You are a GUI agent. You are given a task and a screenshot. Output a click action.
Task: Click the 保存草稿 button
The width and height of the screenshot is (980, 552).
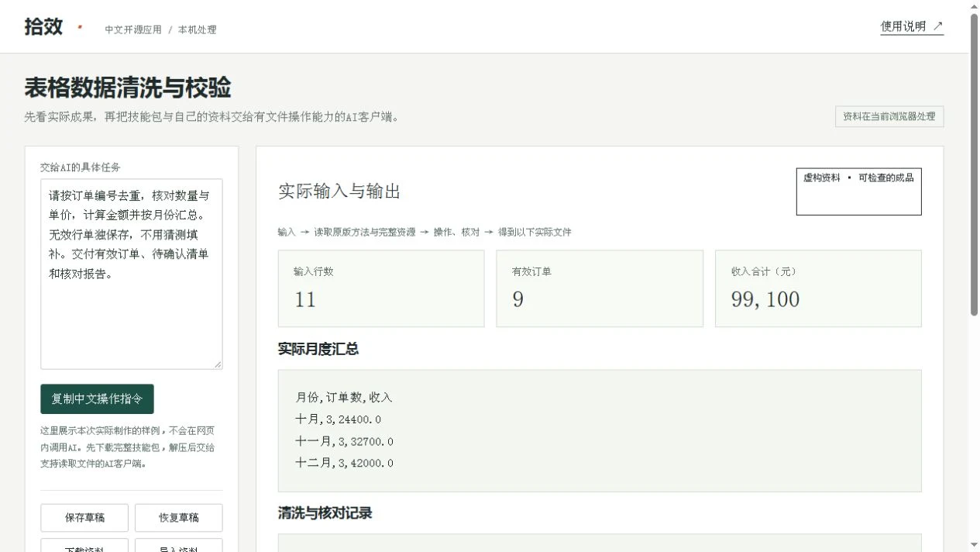[84, 518]
